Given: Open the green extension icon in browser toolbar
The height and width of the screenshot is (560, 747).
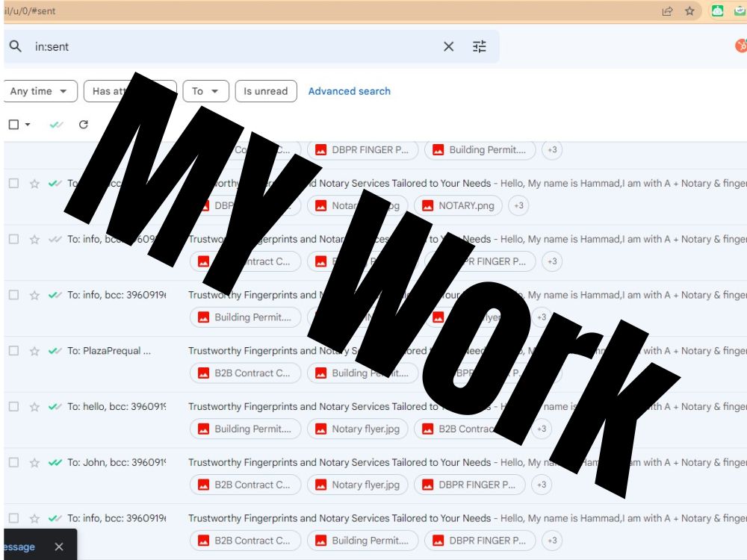Looking at the screenshot, I should 717,10.
